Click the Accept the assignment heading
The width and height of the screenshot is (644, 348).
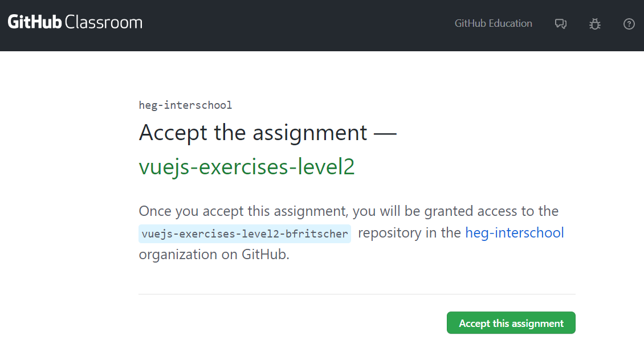[252, 133]
